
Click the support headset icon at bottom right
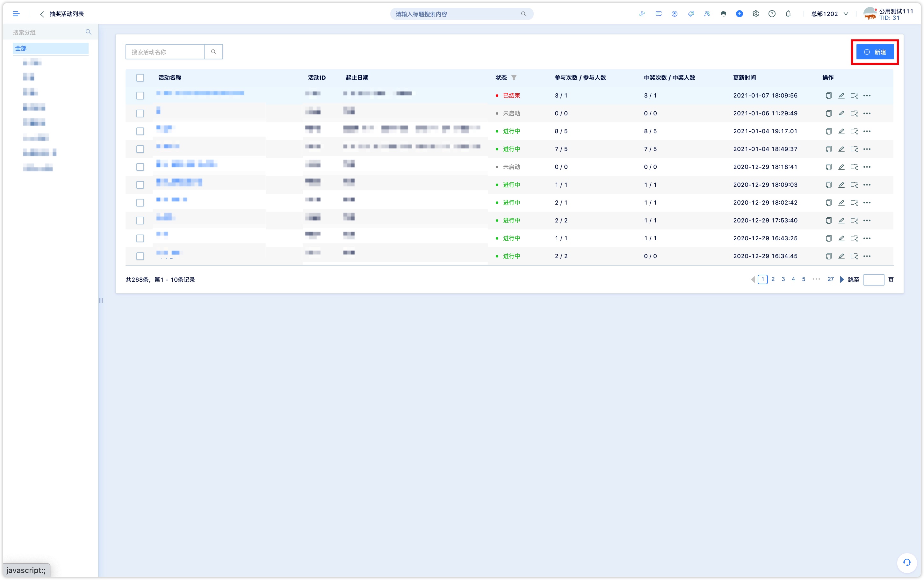point(906,562)
